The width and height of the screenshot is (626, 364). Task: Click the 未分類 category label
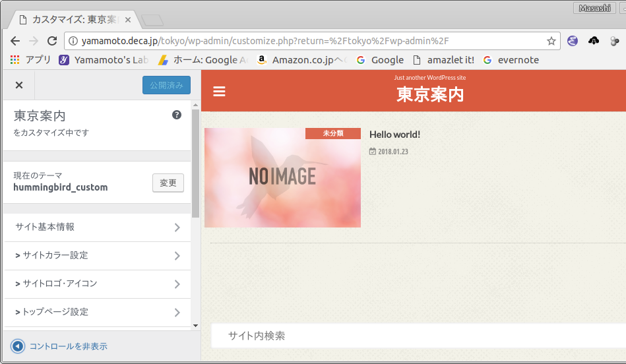click(x=333, y=133)
